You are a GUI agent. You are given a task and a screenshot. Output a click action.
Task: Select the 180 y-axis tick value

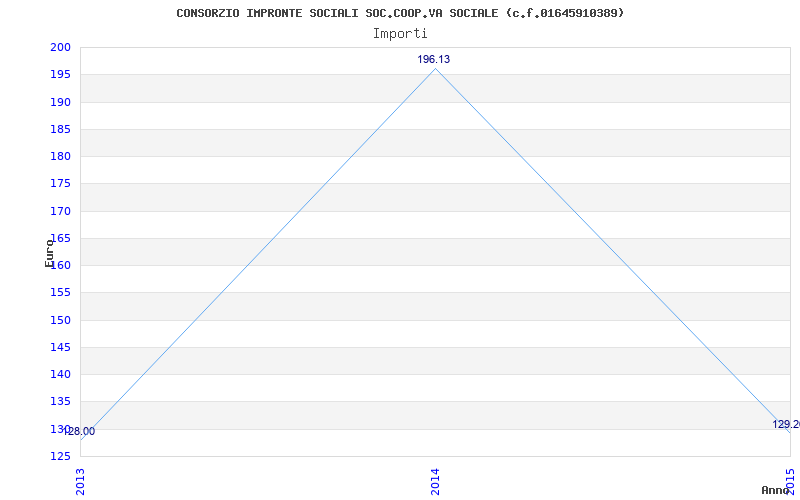(60, 156)
